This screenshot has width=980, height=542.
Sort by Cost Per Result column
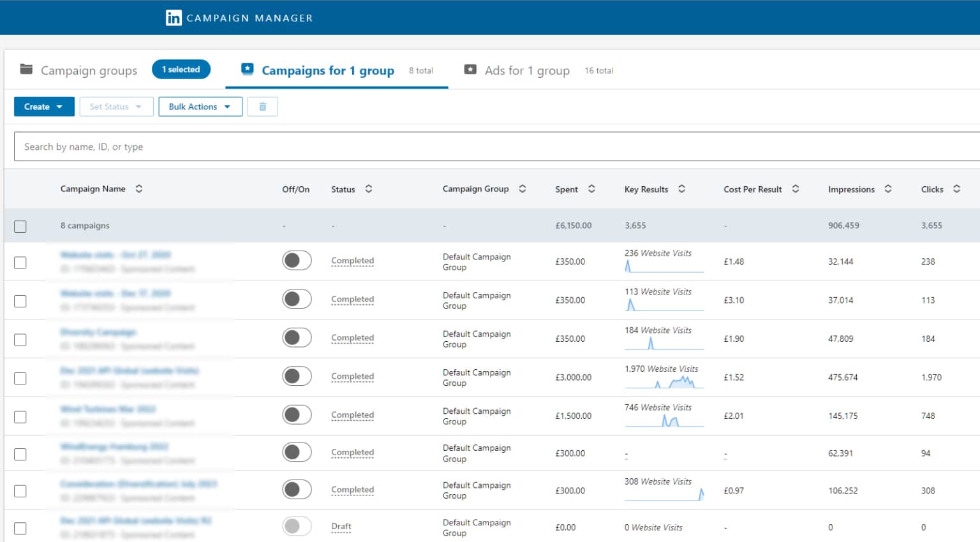tap(796, 189)
